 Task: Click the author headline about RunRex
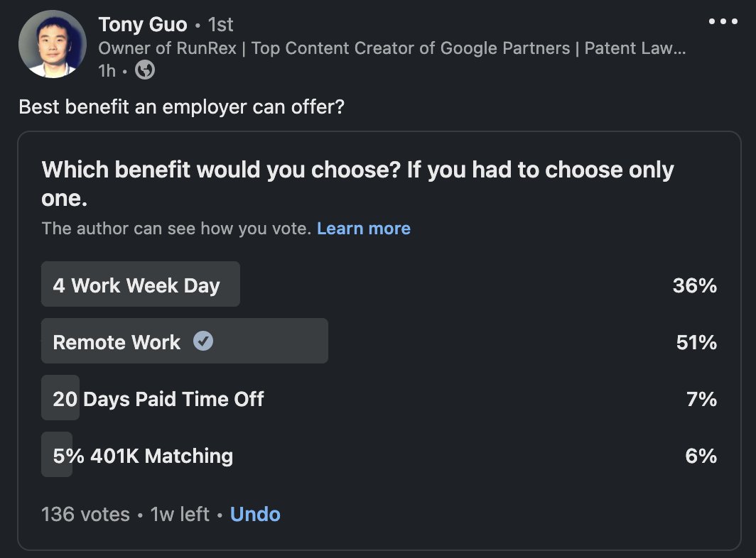(391, 48)
